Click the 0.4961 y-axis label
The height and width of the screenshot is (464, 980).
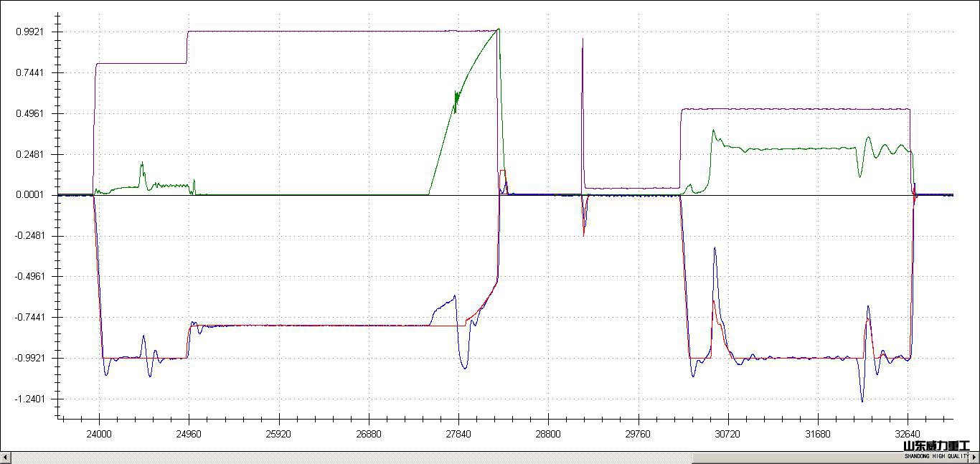30,113
